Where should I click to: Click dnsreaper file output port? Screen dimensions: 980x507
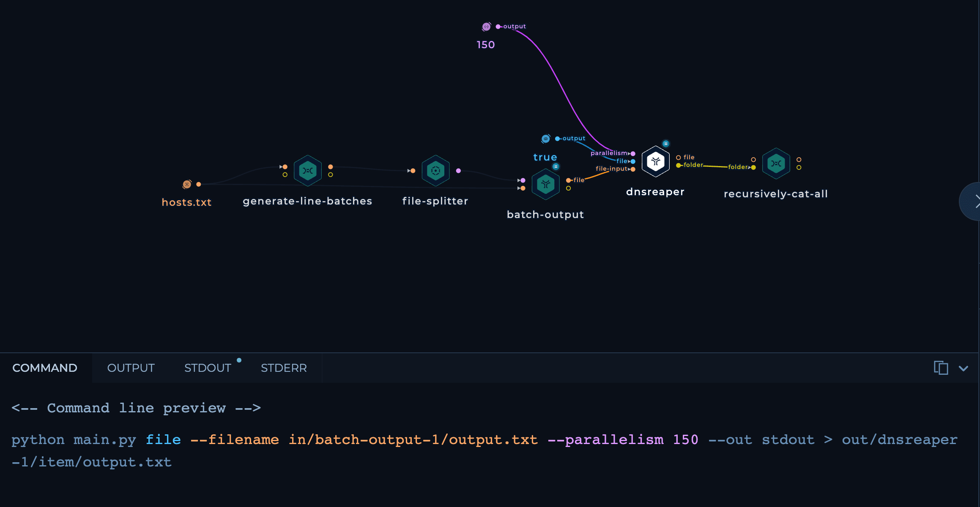click(679, 158)
